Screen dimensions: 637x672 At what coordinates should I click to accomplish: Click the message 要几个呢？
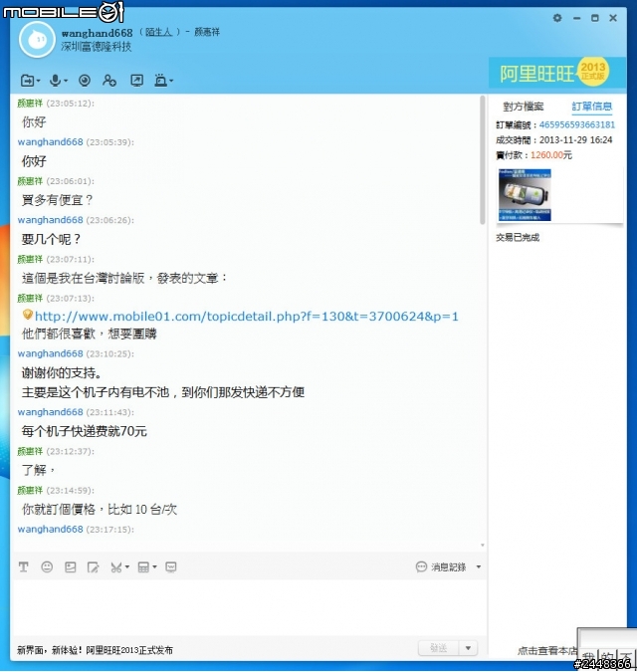[x=51, y=239]
